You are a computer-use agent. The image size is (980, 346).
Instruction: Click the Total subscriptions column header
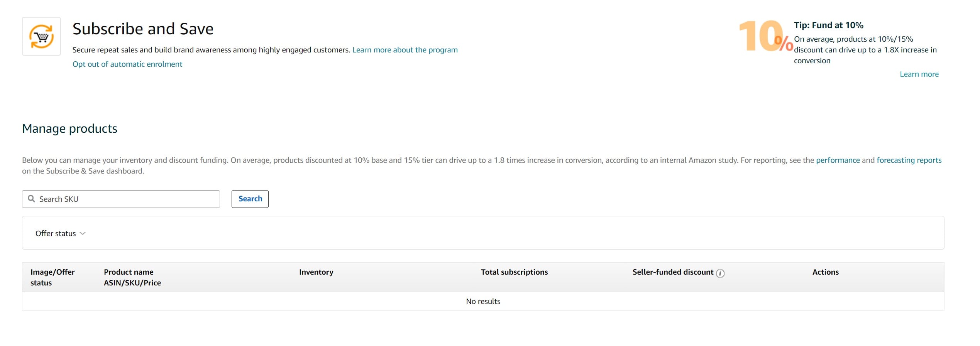pos(514,272)
